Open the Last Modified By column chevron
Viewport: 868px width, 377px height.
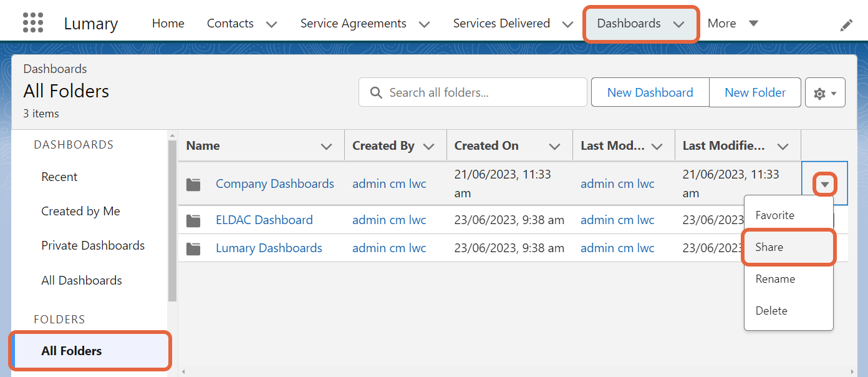[x=657, y=147]
